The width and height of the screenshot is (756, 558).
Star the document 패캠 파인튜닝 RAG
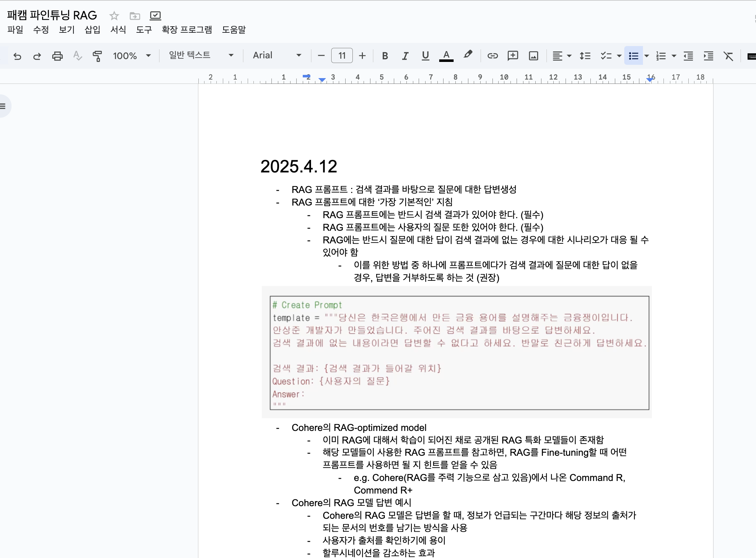click(114, 16)
